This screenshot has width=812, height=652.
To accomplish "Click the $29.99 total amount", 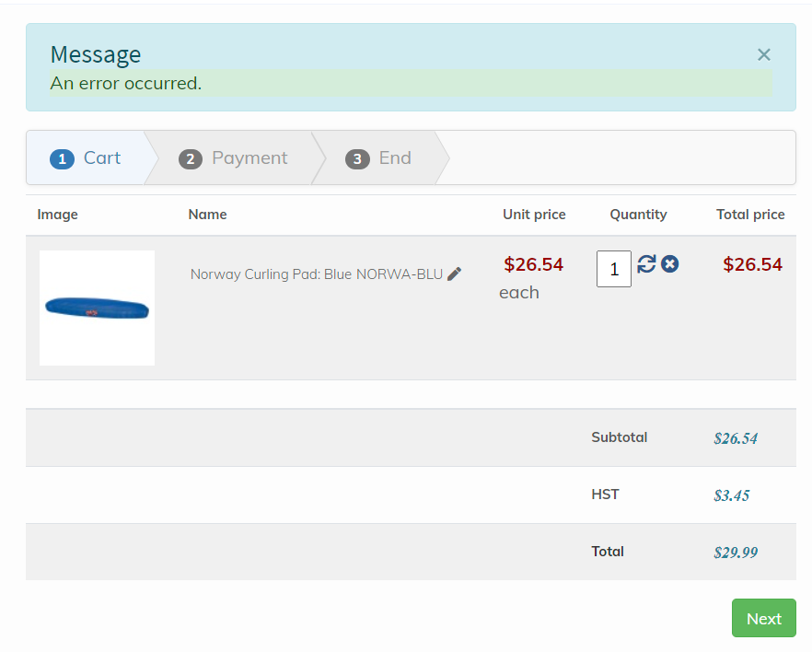I will tap(736, 553).
